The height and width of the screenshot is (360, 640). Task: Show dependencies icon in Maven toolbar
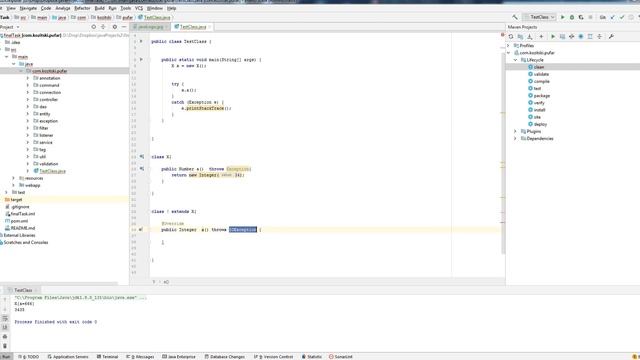click(x=590, y=36)
